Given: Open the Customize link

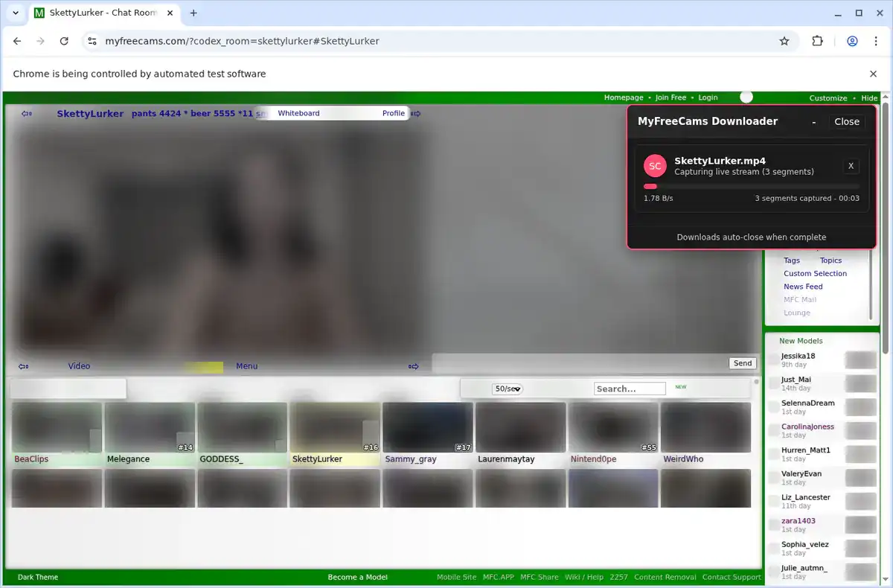Looking at the screenshot, I should 828,98.
